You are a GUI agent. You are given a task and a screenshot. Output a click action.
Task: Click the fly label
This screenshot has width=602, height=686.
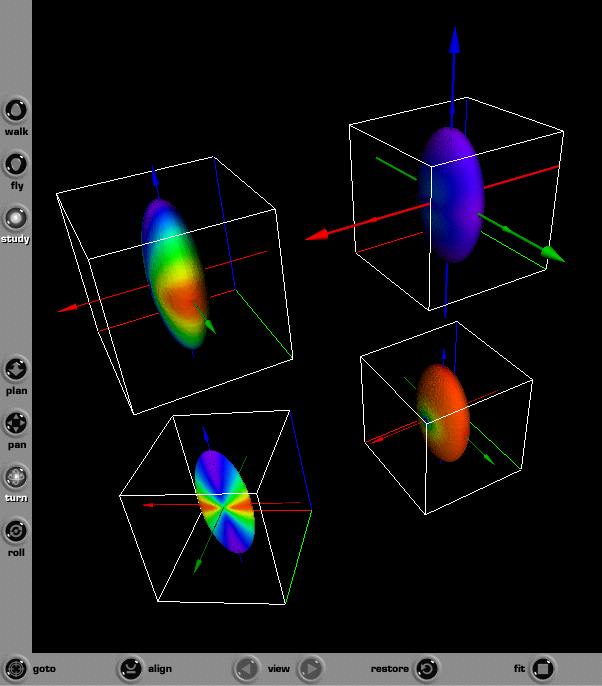(x=17, y=186)
